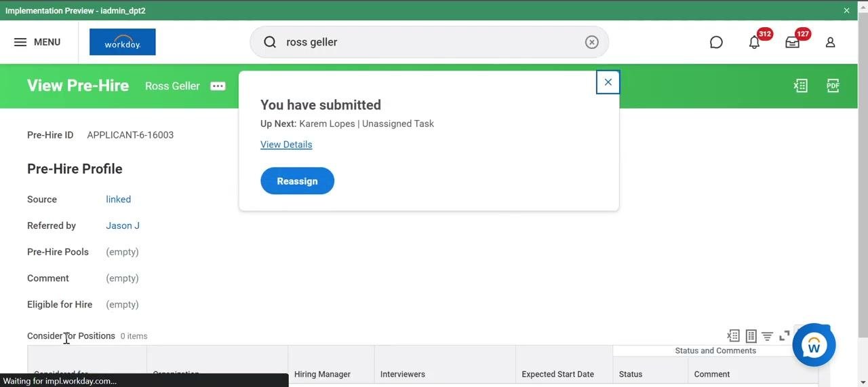Open the linked source link
The image size is (868, 387).
click(119, 200)
